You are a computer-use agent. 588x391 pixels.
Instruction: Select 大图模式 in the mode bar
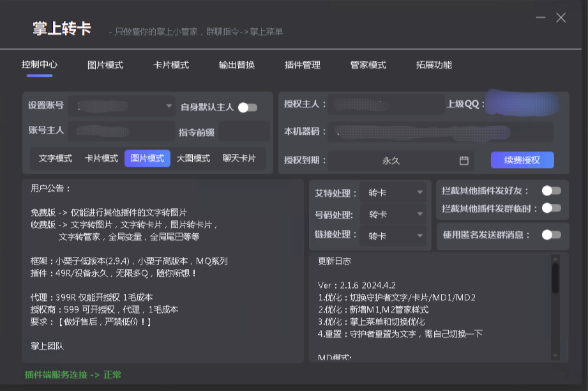tap(192, 158)
